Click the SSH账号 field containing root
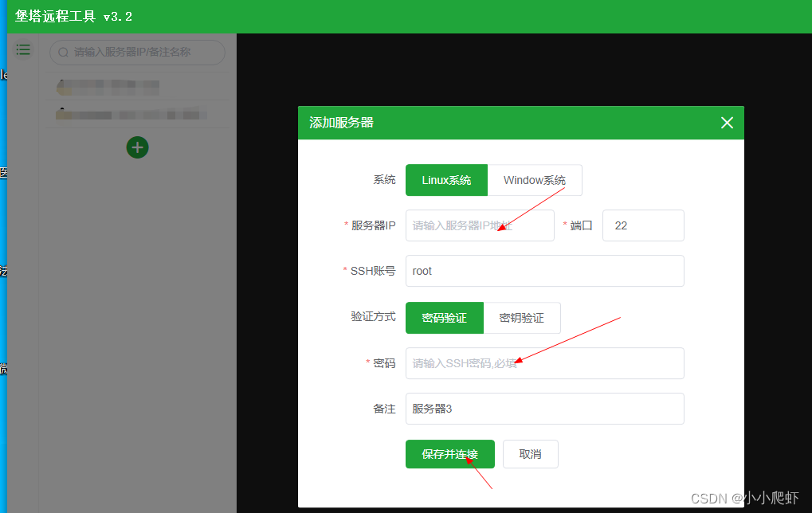812x513 pixels. pyautogui.click(x=544, y=271)
